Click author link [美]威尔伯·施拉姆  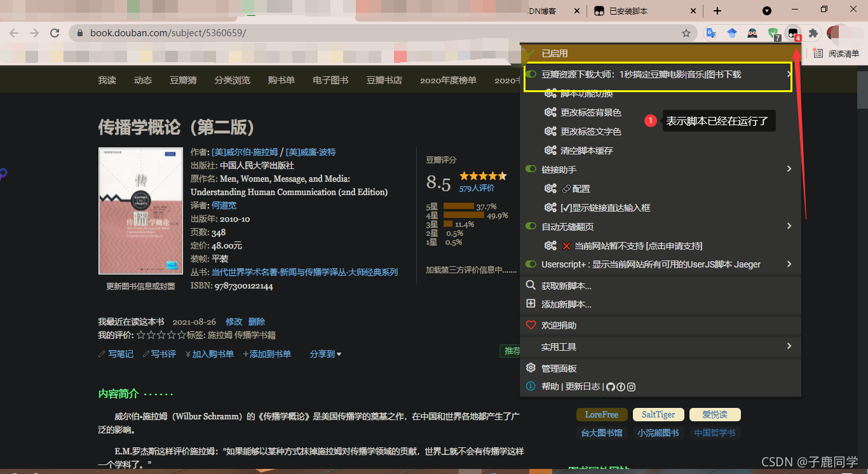245,152
